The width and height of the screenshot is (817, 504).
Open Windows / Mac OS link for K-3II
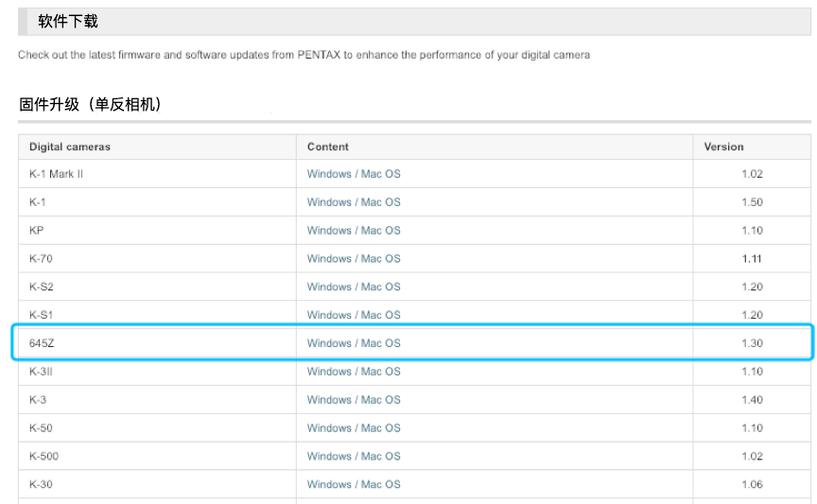point(354,372)
